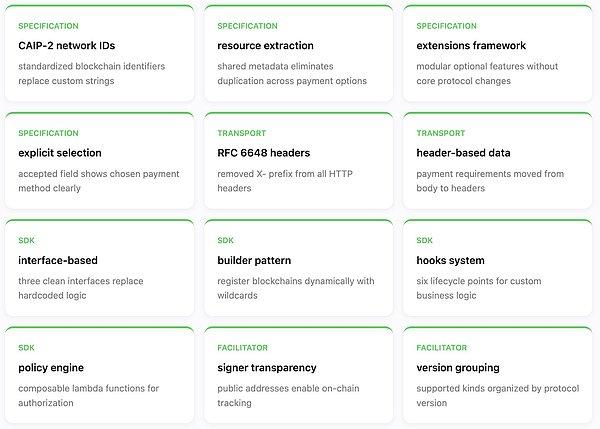600x429 pixels.
Task: Open the resource extraction card
Action: tap(265, 45)
